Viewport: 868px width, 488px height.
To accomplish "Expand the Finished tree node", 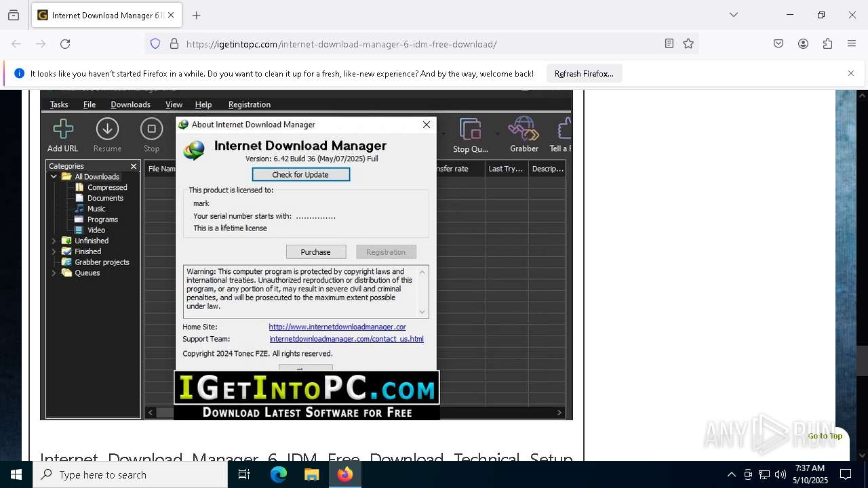I will (54, 251).
